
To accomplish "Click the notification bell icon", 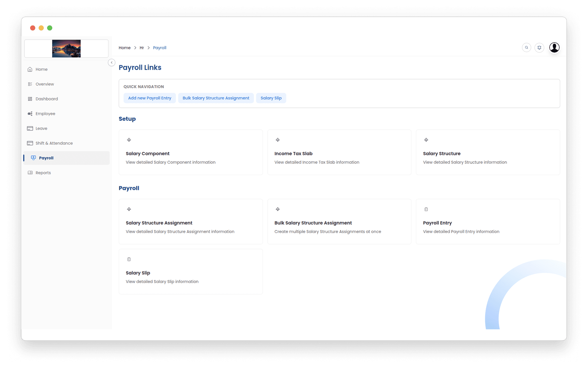I will [x=539, y=47].
